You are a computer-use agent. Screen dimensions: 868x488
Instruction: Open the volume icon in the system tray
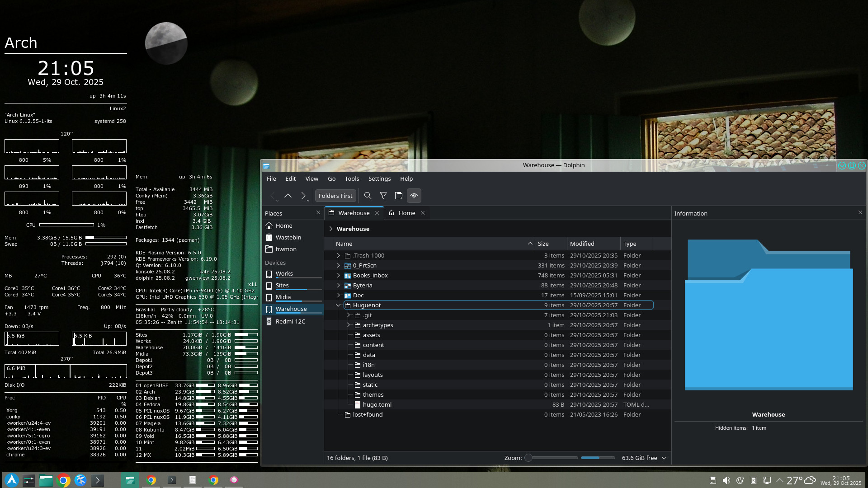[726, 480]
